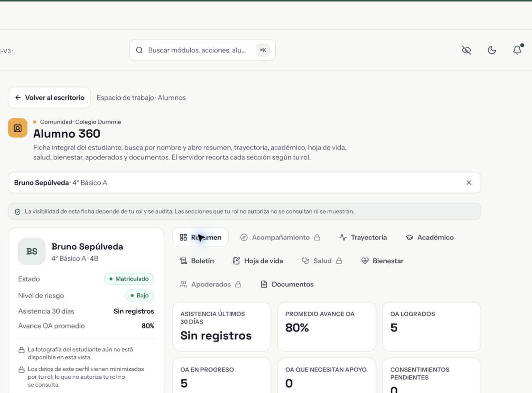
Task: Select the locked Salud tab
Action: click(322, 261)
